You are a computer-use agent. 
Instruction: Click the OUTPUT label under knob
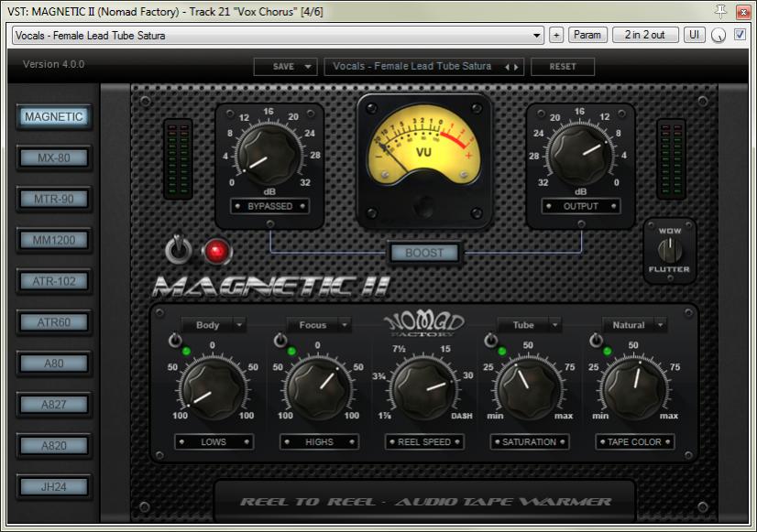[x=581, y=206]
